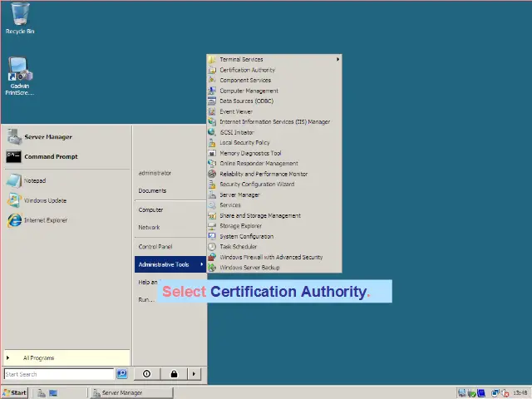Expand the Terminal Services submenu arrow
Viewport: 532px width, 399px height.
[x=337, y=59]
